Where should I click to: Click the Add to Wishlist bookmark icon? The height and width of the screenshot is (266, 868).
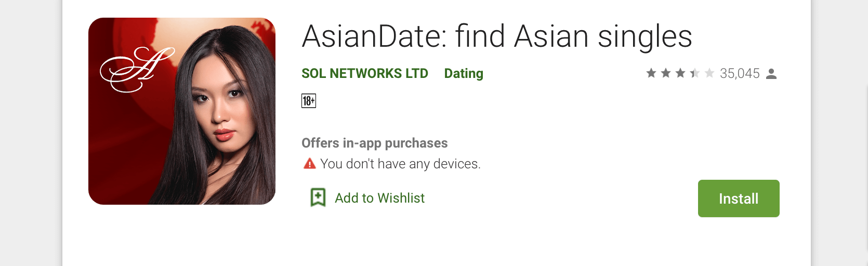click(x=318, y=197)
